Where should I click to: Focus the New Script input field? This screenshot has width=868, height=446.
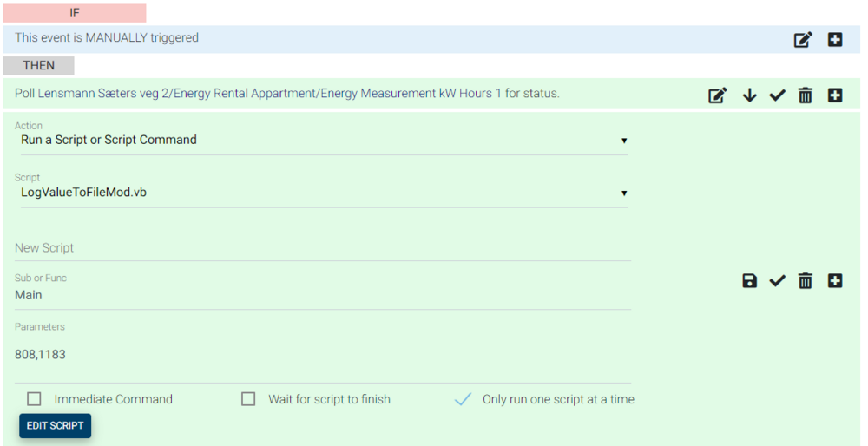323,248
